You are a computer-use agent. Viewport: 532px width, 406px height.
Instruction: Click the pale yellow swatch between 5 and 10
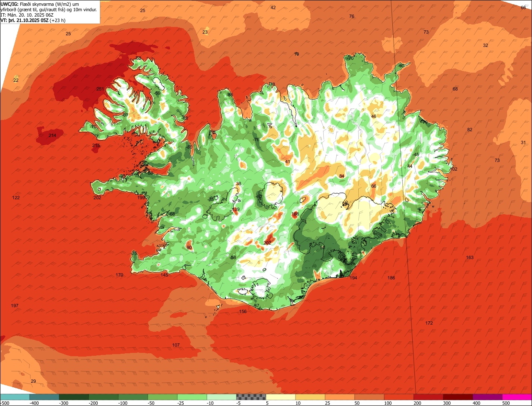click(x=281, y=397)
